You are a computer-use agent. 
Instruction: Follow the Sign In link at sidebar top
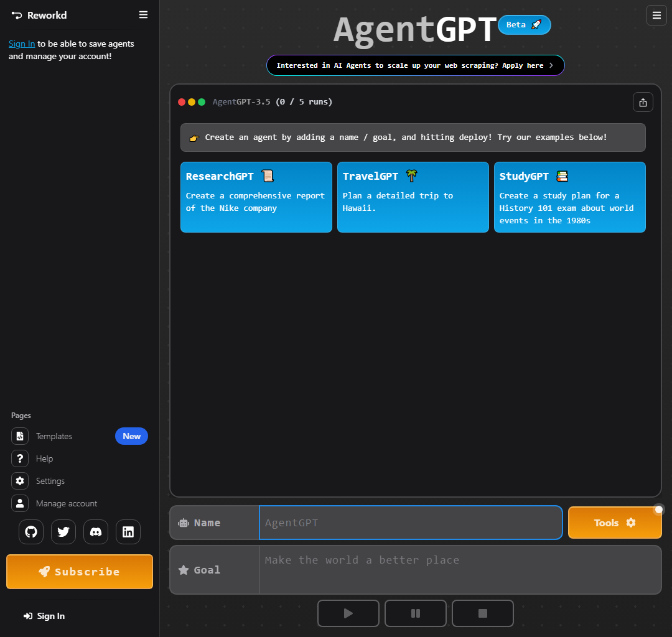click(22, 44)
